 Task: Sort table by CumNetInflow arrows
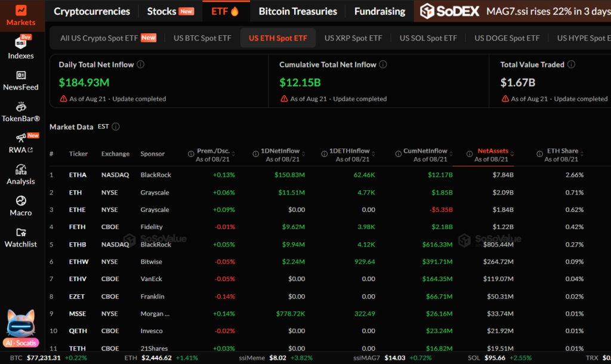[451, 154]
